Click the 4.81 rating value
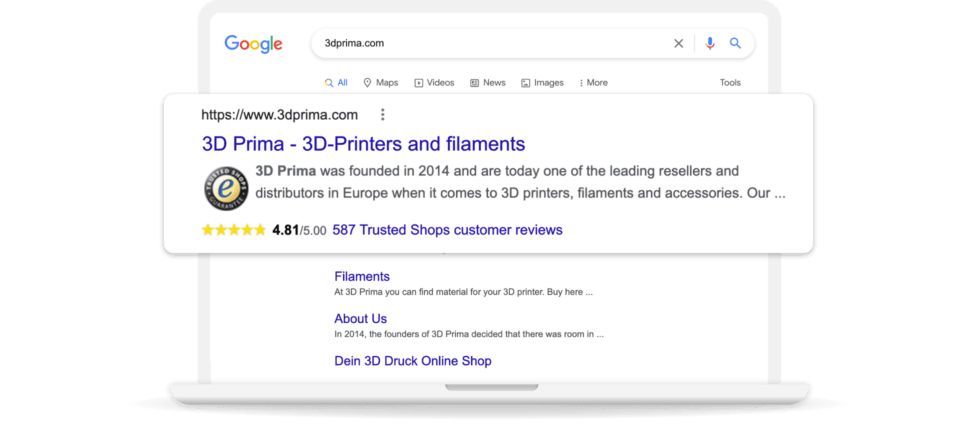Screen dimensions: 976x425 [x=286, y=230]
